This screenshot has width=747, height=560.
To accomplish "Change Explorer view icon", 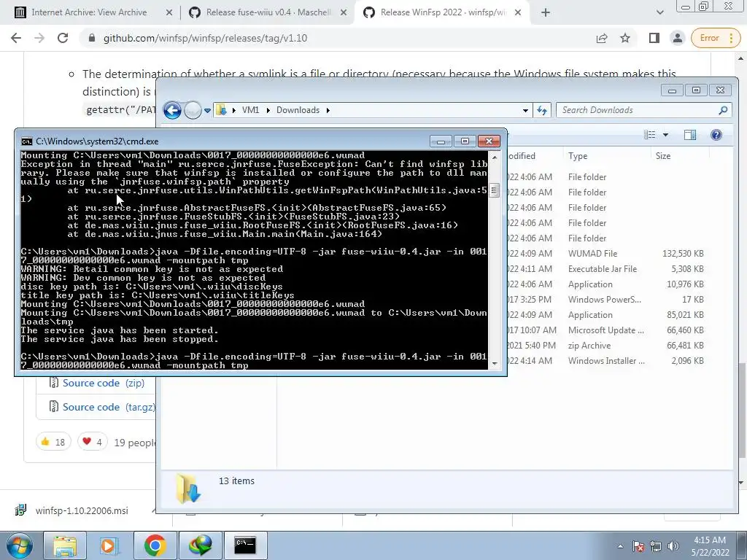I will point(650,135).
